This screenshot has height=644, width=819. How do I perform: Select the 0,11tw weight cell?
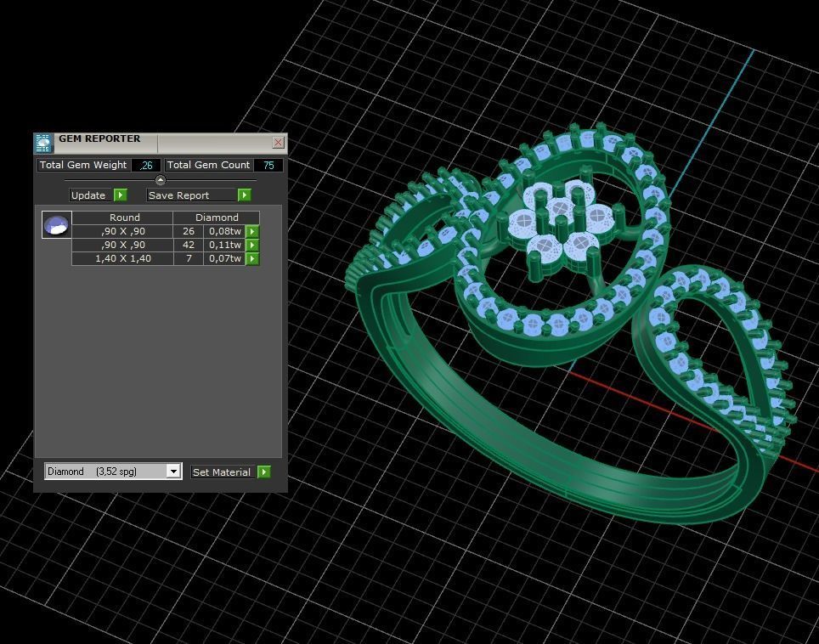point(224,245)
